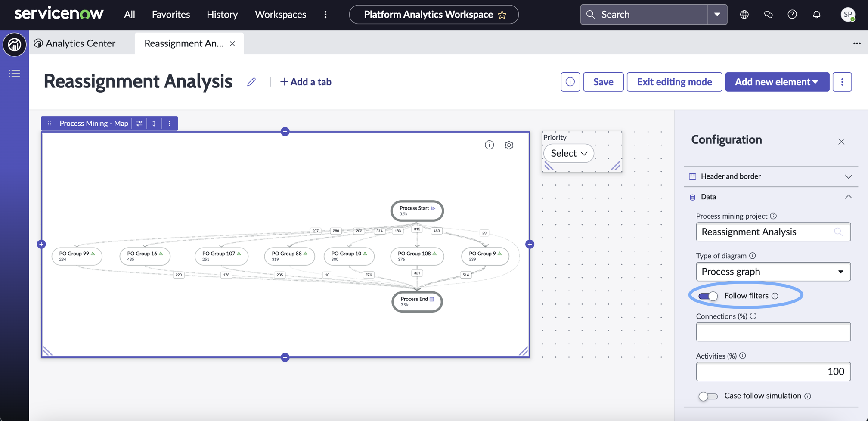Click into the global Search field
This screenshot has width=868, height=421.
[644, 15]
